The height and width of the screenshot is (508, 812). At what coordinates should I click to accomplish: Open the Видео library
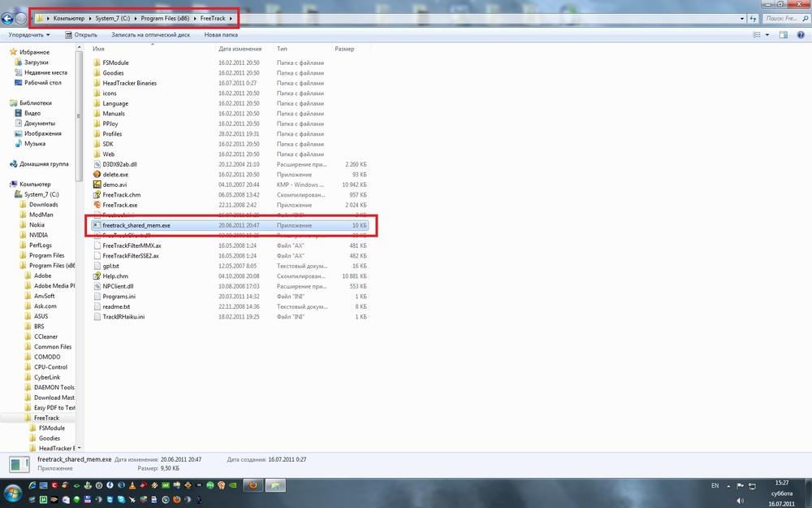click(32, 113)
